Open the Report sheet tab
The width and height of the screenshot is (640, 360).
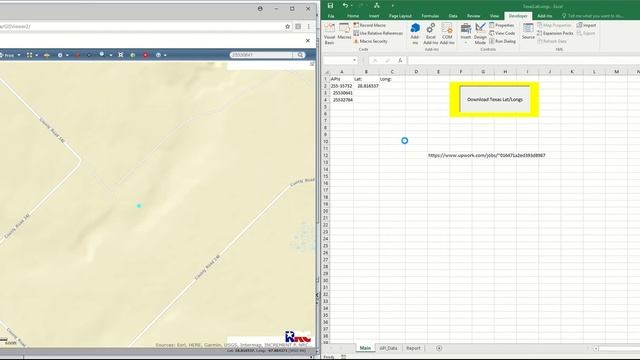(413, 348)
